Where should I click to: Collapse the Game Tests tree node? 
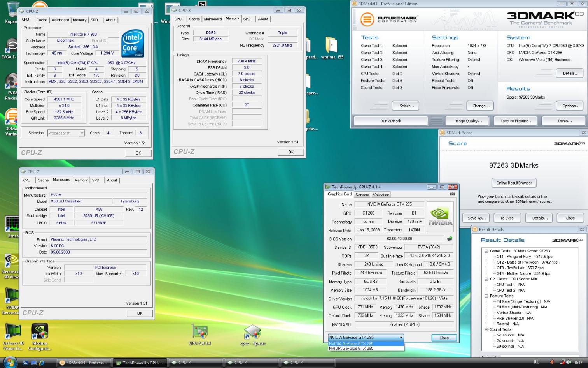[486, 251]
